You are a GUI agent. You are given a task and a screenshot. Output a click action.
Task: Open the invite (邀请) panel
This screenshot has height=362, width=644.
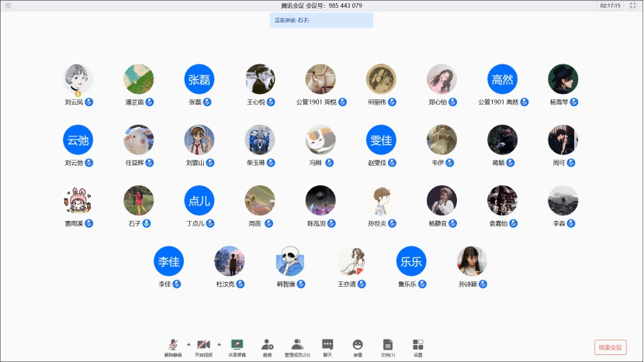[x=267, y=344]
